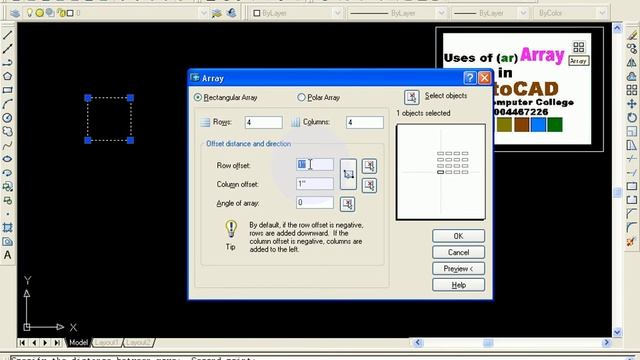The width and height of the screenshot is (640, 360).
Task: Click the Help button in Array dialog
Action: (458, 285)
